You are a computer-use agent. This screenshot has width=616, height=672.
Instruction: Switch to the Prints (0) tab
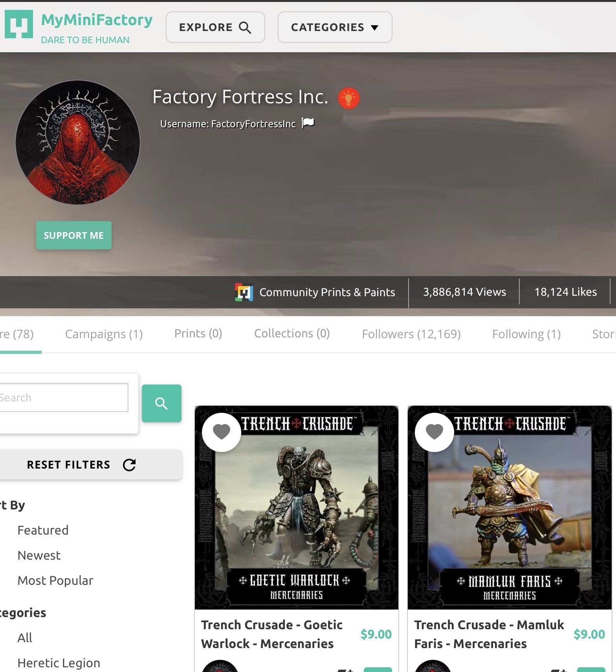tap(198, 333)
